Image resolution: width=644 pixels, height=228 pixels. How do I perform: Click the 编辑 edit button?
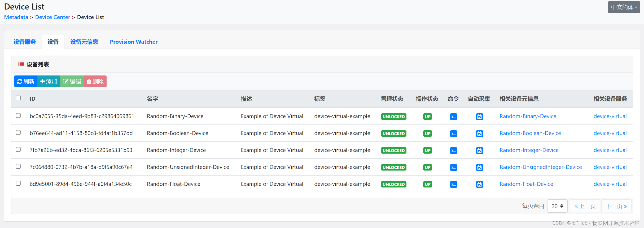tap(72, 81)
